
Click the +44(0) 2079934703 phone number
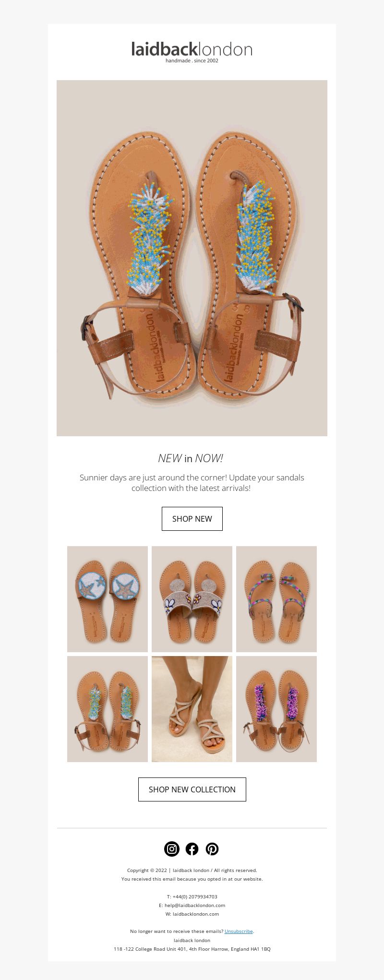(x=195, y=896)
